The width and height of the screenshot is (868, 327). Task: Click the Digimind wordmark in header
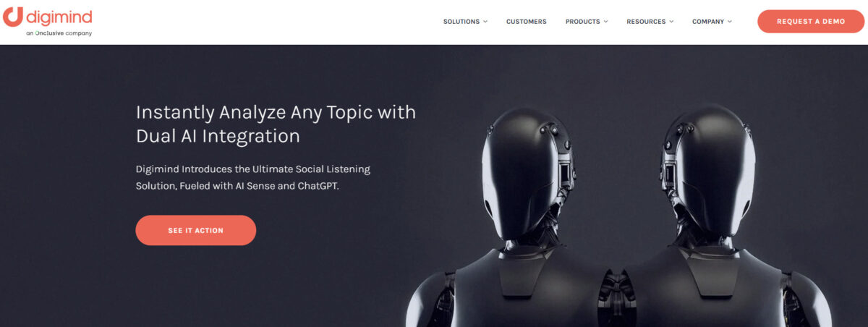[x=59, y=16]
